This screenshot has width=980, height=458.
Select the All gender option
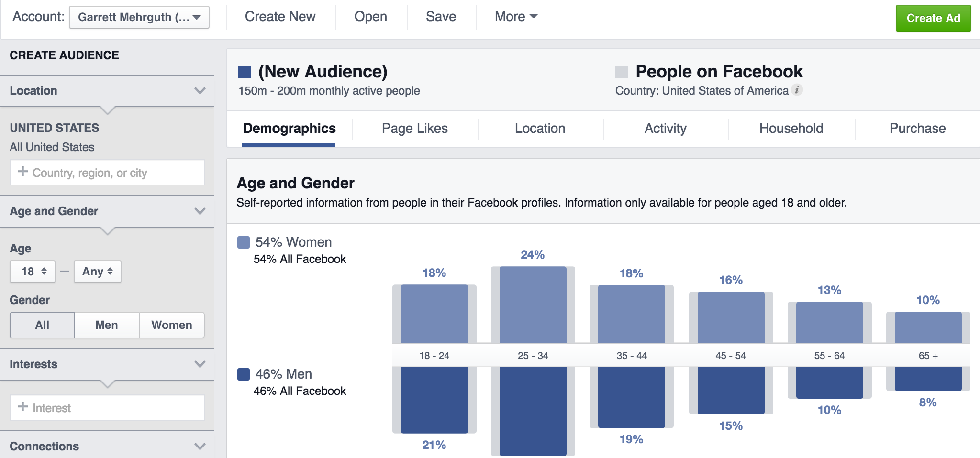point(42,325)
